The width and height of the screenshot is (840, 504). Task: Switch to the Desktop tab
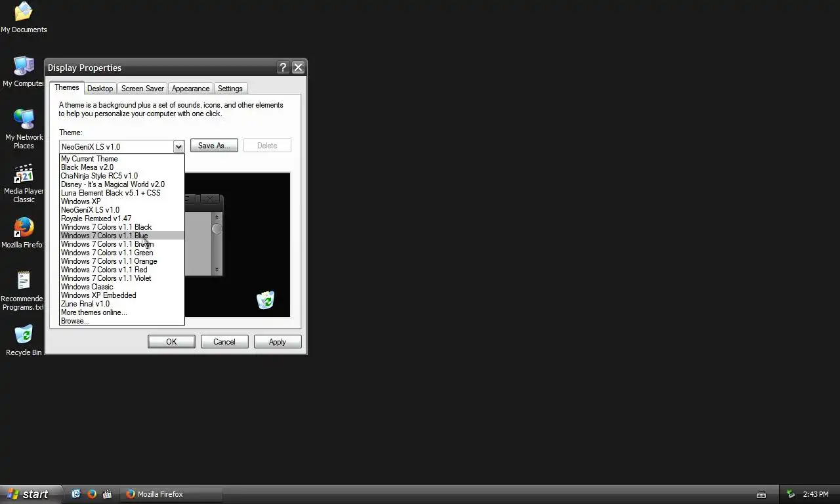[100, 89]
